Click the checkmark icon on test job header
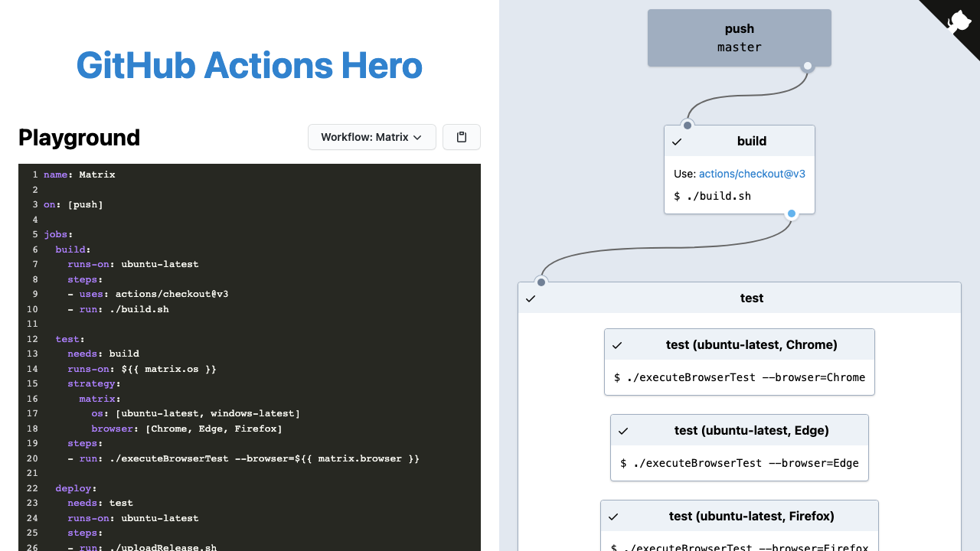 [x=531, y=298]
